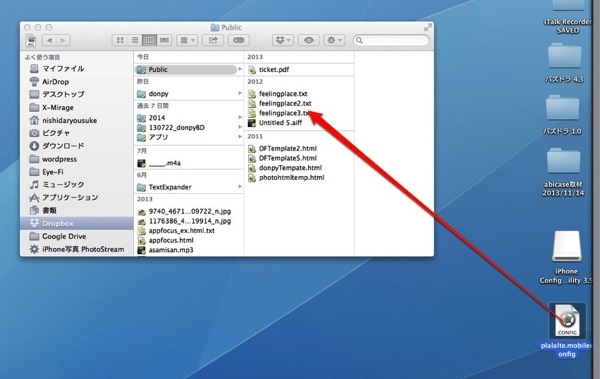Switch Finder to list view
This screenshot has height=379, width=600.
pyautogui.click(x=135, y=40)
